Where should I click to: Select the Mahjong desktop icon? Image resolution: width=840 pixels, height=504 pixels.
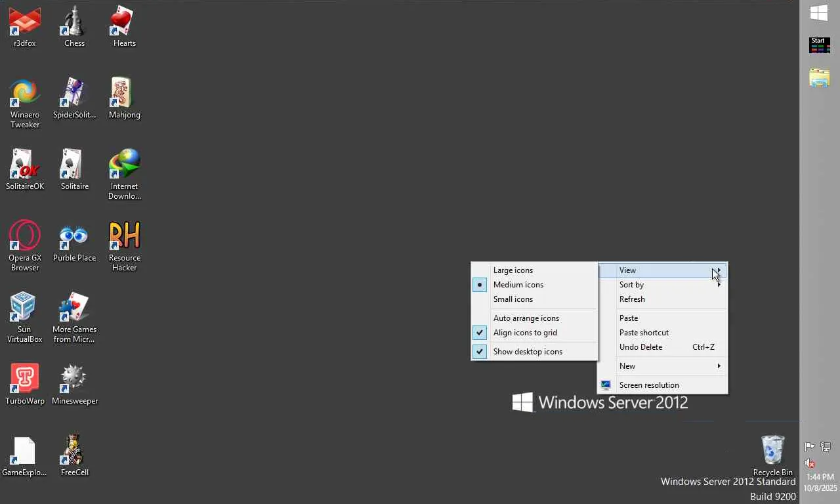pos(124,98)
